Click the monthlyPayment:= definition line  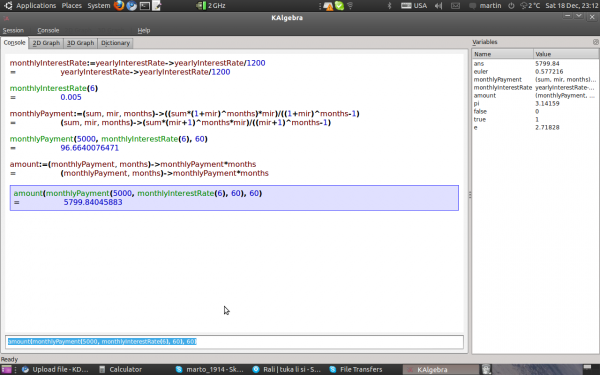[184, 113]
